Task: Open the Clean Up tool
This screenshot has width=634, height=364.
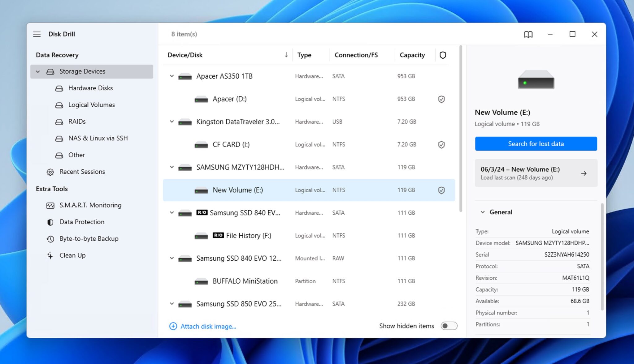Action: click(x=72, y=255)
